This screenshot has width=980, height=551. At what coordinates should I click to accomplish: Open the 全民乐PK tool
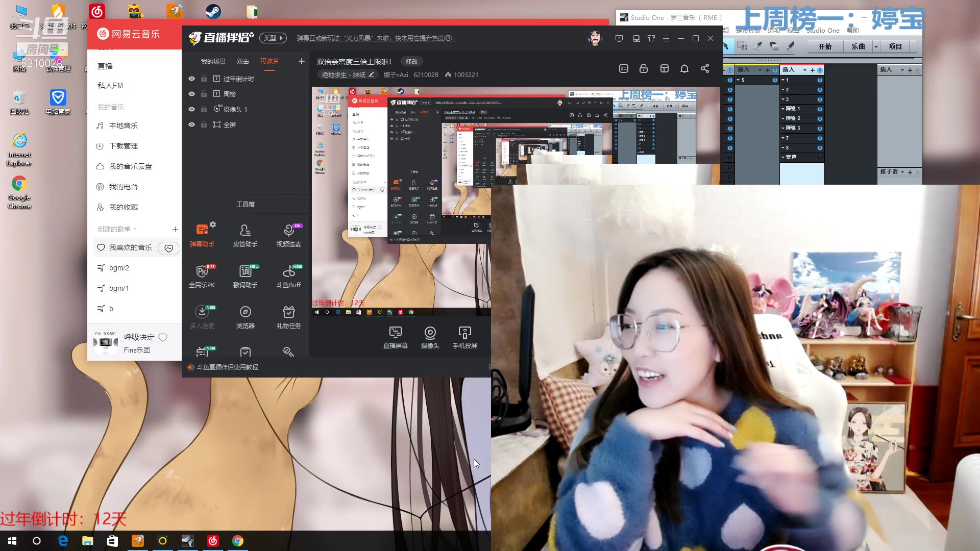click(202, 276)
